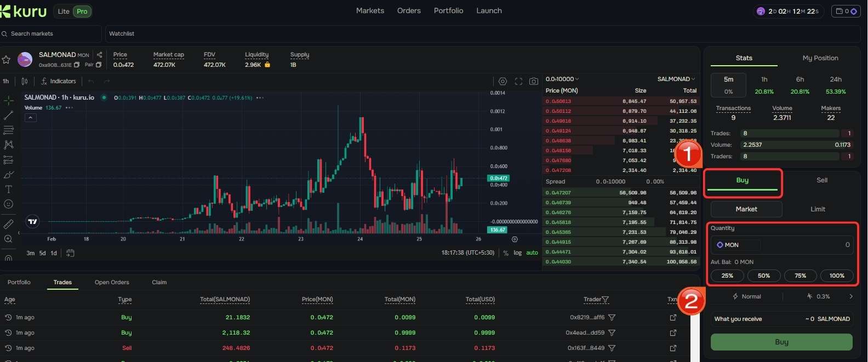Image resolution: width=868 pixels, height=362 pixels.
Task: Set quantity to 25% of balance
Action: [727, 275]
